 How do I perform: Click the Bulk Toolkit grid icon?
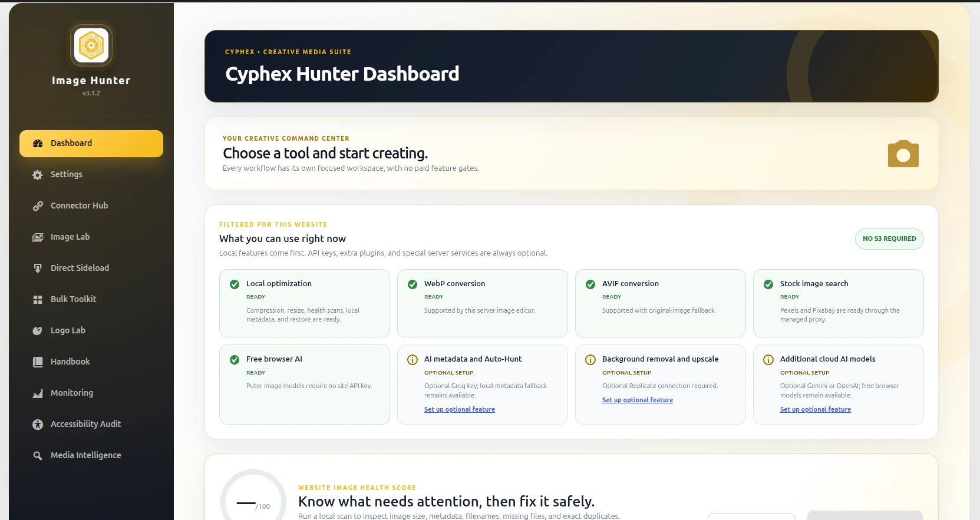(38, 300)
